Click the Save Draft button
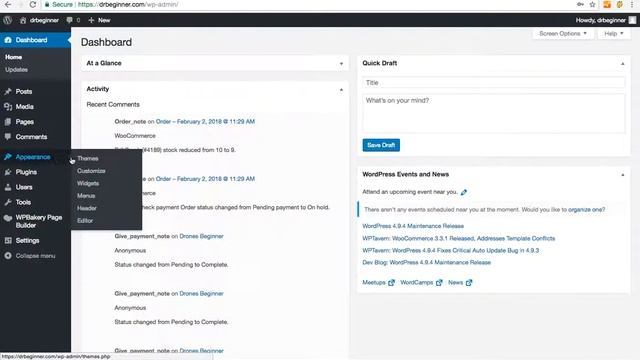Image resolution: width=640 pixels, height=360 pixels. coord(381,145)
